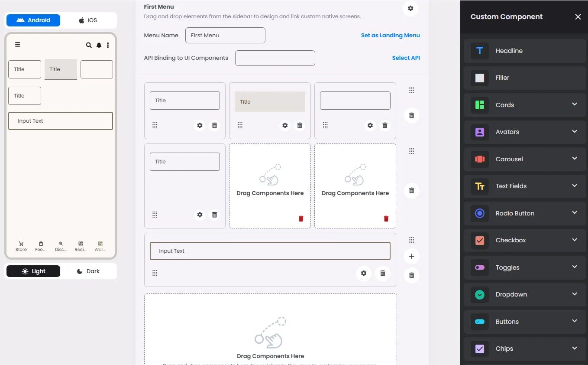588x365 pixels.
Task: Click the Menu Name input field
Action: tap(225, 36)
